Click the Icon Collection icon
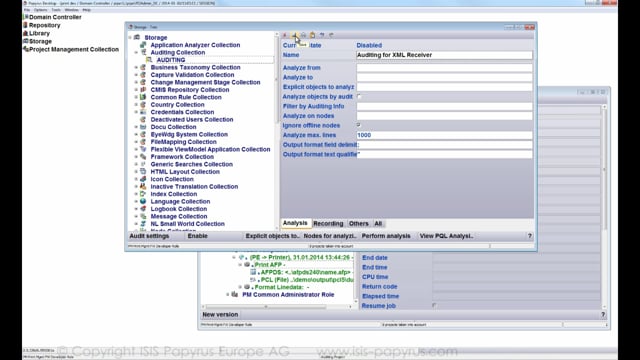Screen dimensions: 640x360 pos(143,179)
